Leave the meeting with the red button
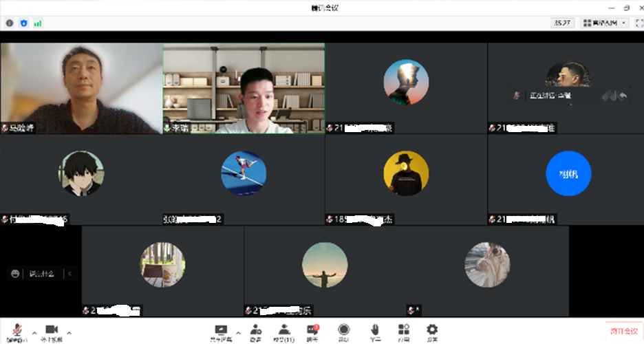The height and width of the screenshot is (344, 644). (x=624, y=331)
